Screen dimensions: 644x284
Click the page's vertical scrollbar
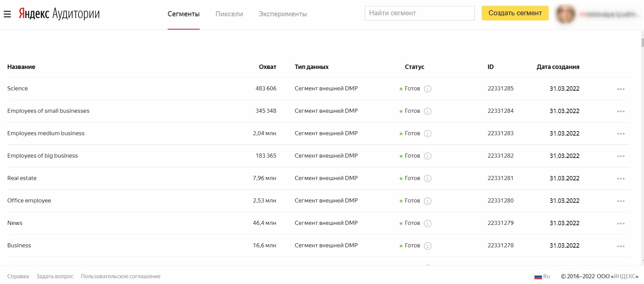coord(642,43)
